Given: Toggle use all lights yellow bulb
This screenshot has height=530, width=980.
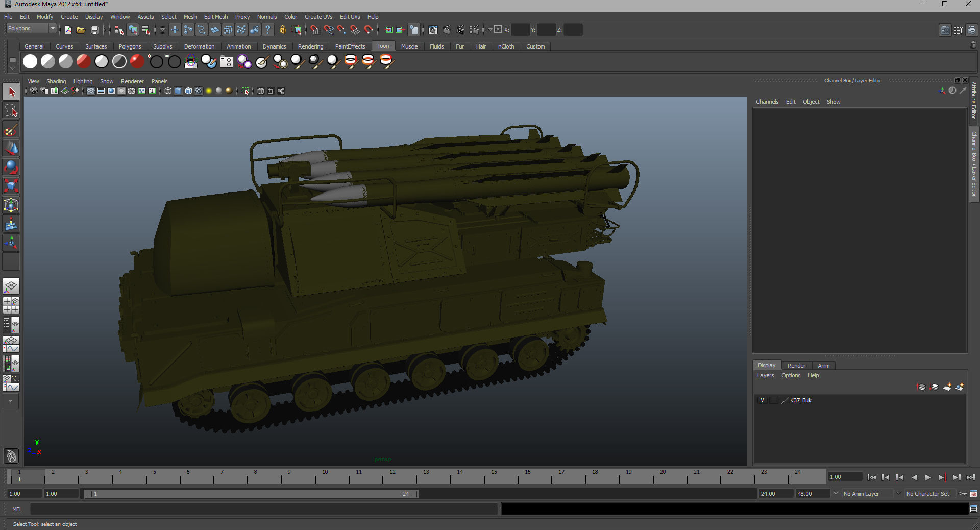Looking at the screenshot, I should (x=209, y=91).
